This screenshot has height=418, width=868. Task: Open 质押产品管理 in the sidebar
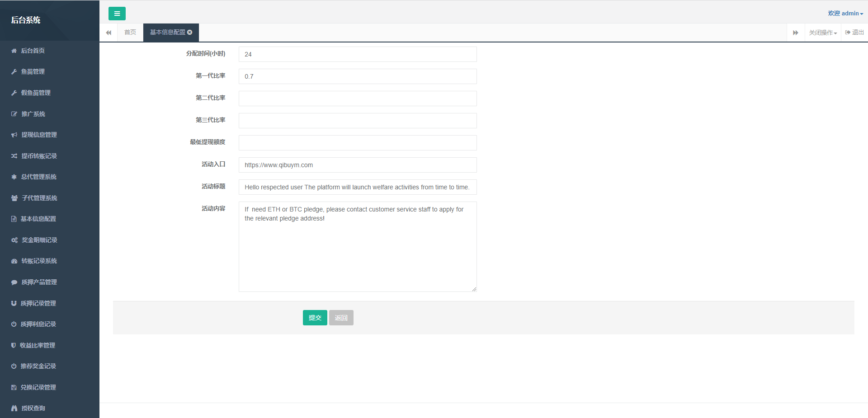(x=39, y=282)
